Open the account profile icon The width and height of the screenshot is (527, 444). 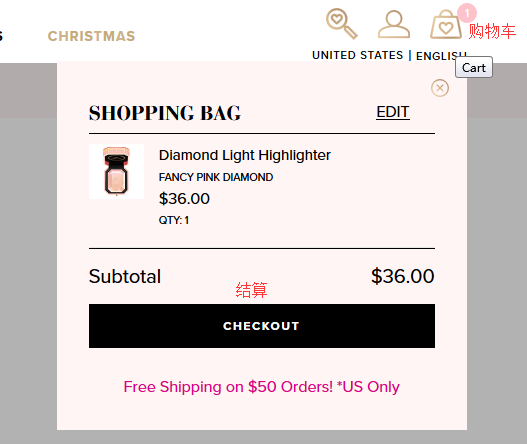click(394, 24)
